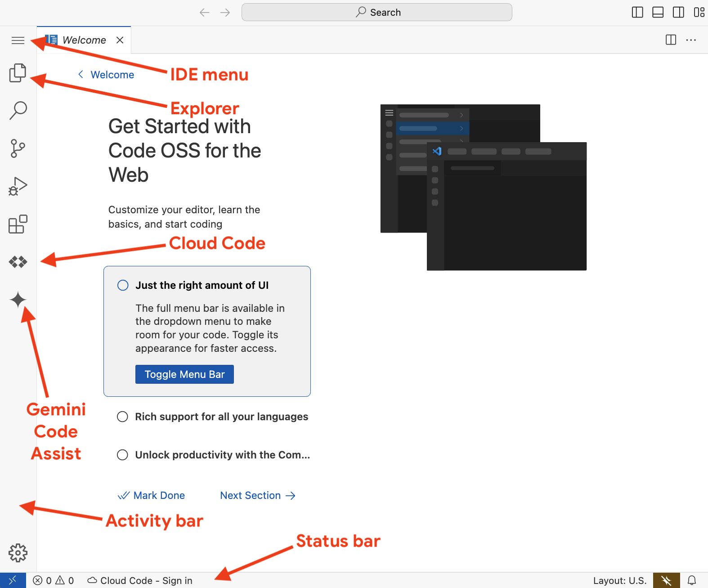Open the Run and Debug view

18,186
